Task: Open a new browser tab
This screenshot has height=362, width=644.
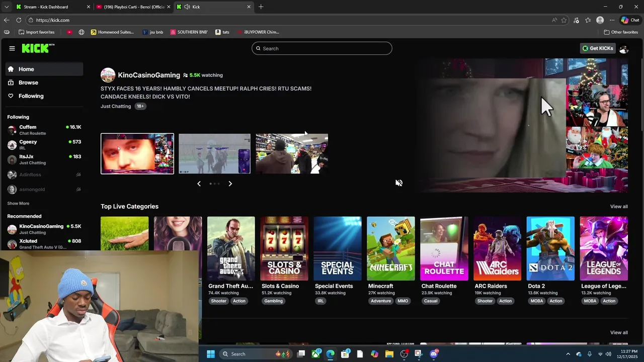Action: (261, 7)
